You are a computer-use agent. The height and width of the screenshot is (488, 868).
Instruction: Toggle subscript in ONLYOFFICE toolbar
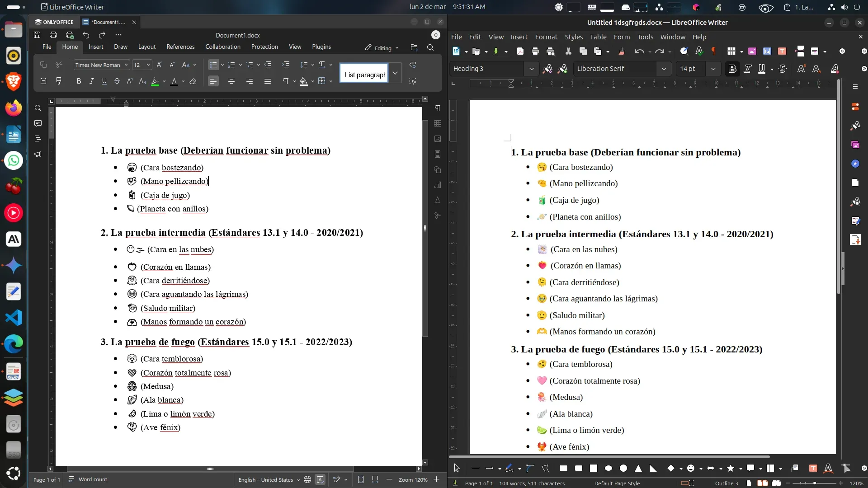click(x=142, y=81)
